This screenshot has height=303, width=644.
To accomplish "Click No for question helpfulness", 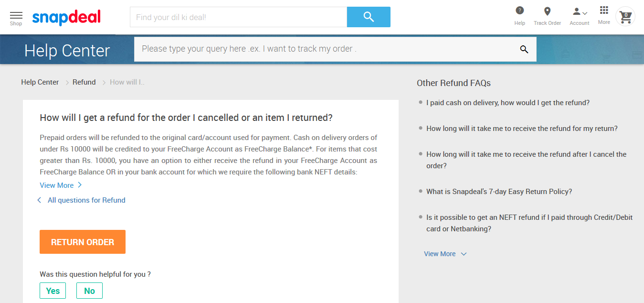I will tap(89, 290).
